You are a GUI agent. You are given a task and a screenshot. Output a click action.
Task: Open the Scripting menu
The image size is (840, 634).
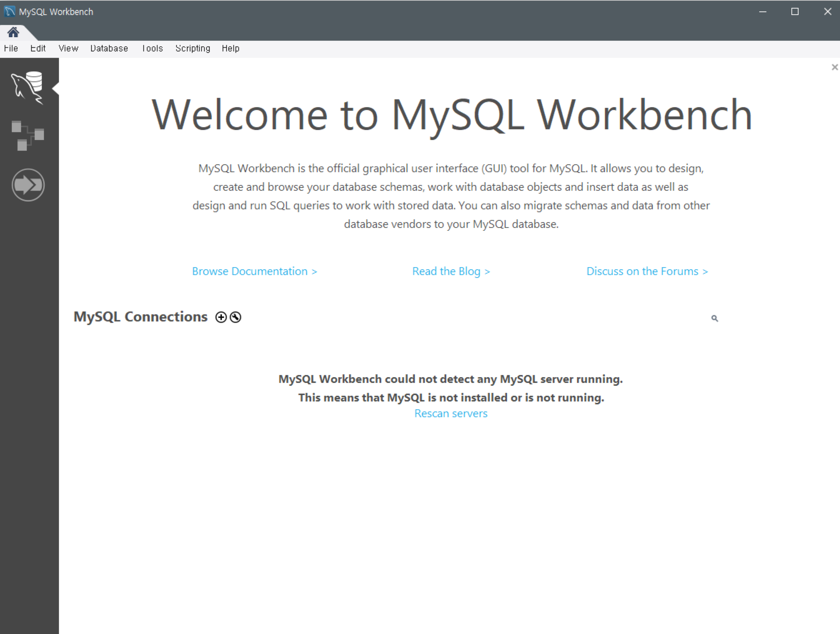coord(193,48)
